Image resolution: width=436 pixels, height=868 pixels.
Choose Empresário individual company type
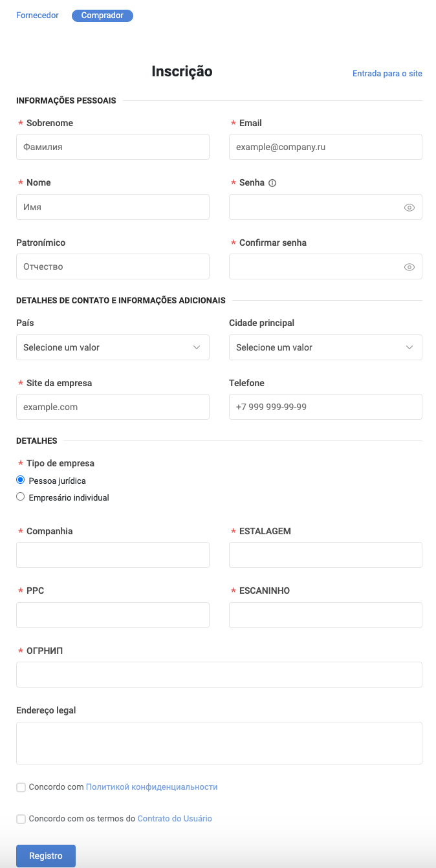tap(21, 497)
